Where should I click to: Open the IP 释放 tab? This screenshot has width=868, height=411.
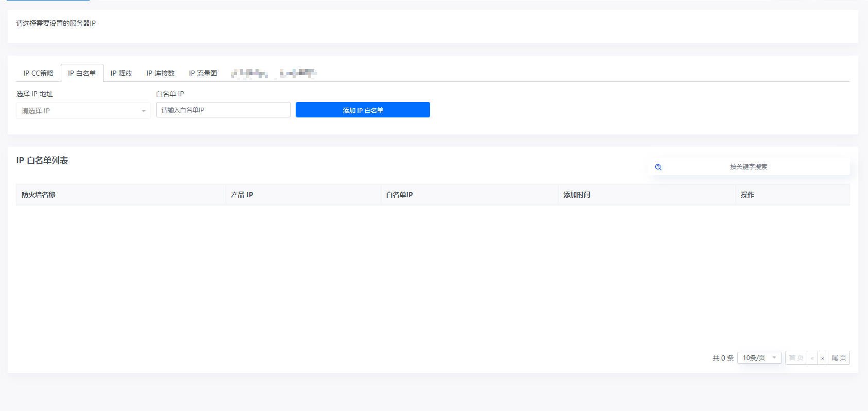point(121,73)
